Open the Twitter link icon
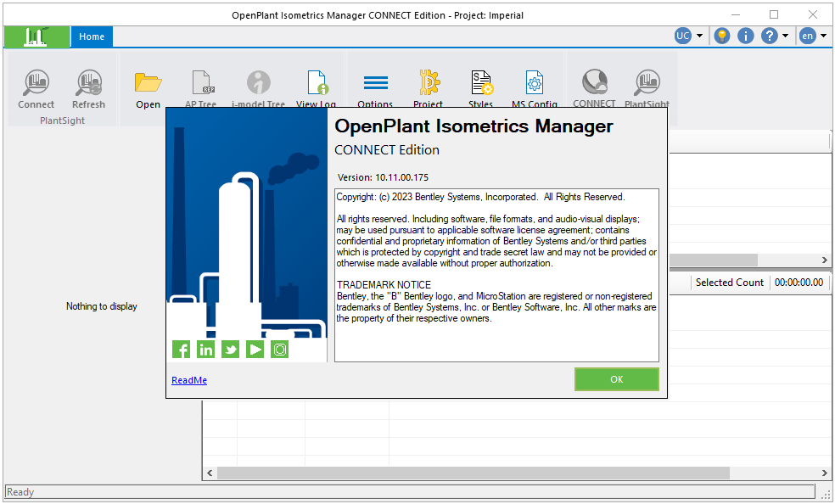 click(x=230, y=350)
